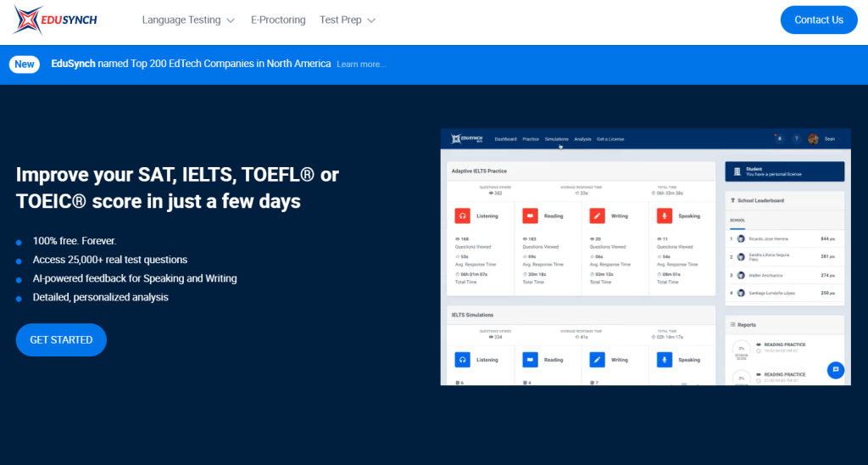
Task: Click the '844 pts' leaderboard score
Action: point(827,239)
